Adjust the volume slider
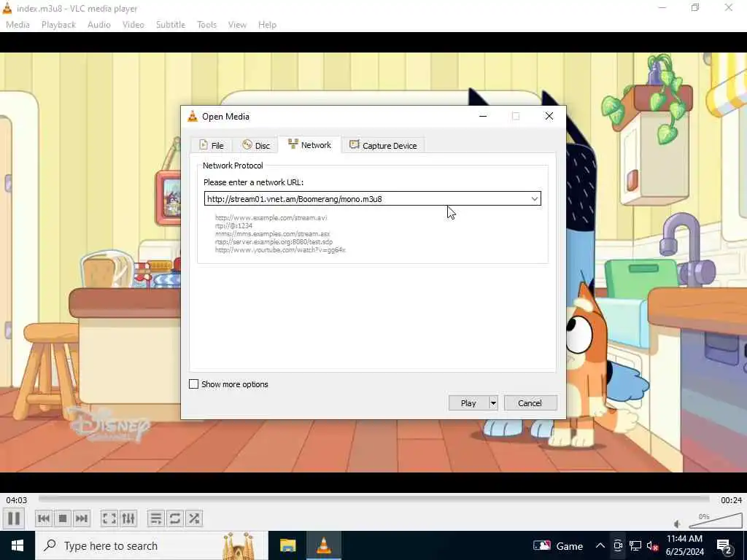 click(x=715, y=521)
